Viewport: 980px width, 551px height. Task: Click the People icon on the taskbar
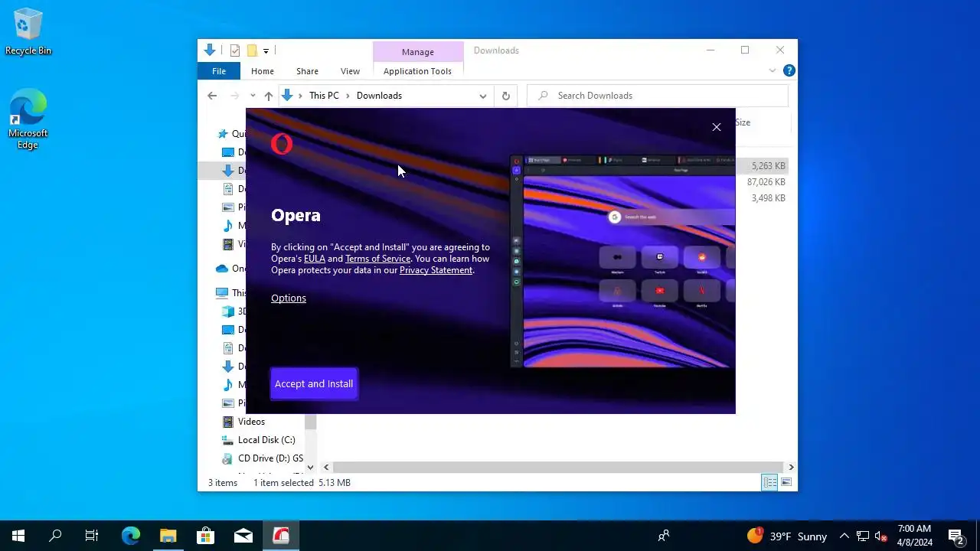pos(664,536)
